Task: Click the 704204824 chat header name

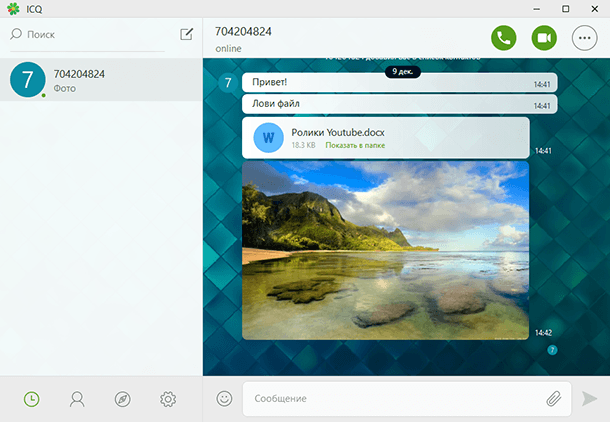Action: click(x=244, y=30)
